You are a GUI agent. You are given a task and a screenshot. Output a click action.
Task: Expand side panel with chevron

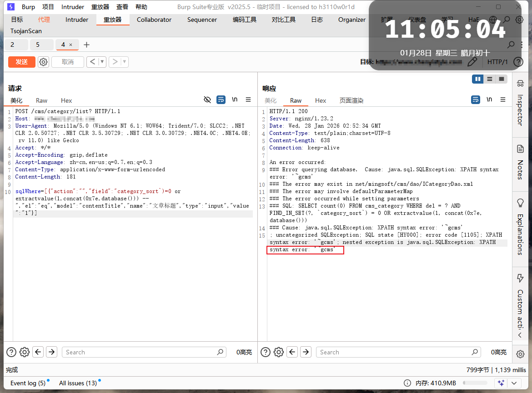(x=520, y=335)
